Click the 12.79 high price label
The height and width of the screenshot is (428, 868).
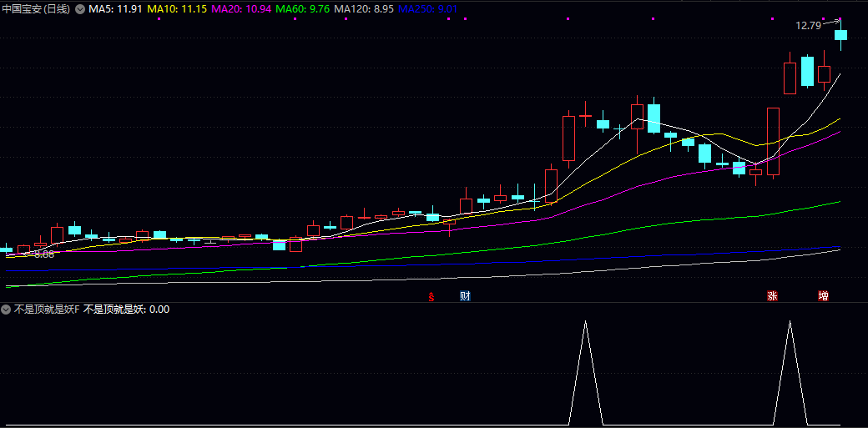[808, 25]
